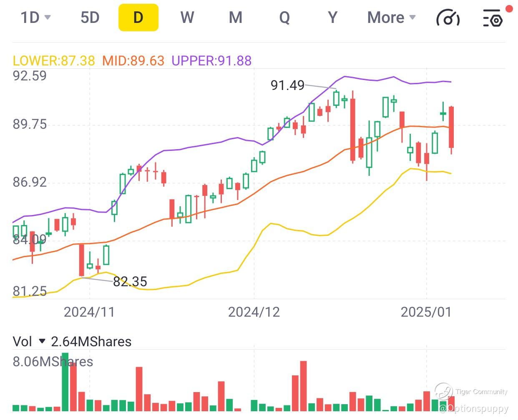
Task: Click the tallest green volume bar
Action: pyautogui.click(x=65, y=382)
